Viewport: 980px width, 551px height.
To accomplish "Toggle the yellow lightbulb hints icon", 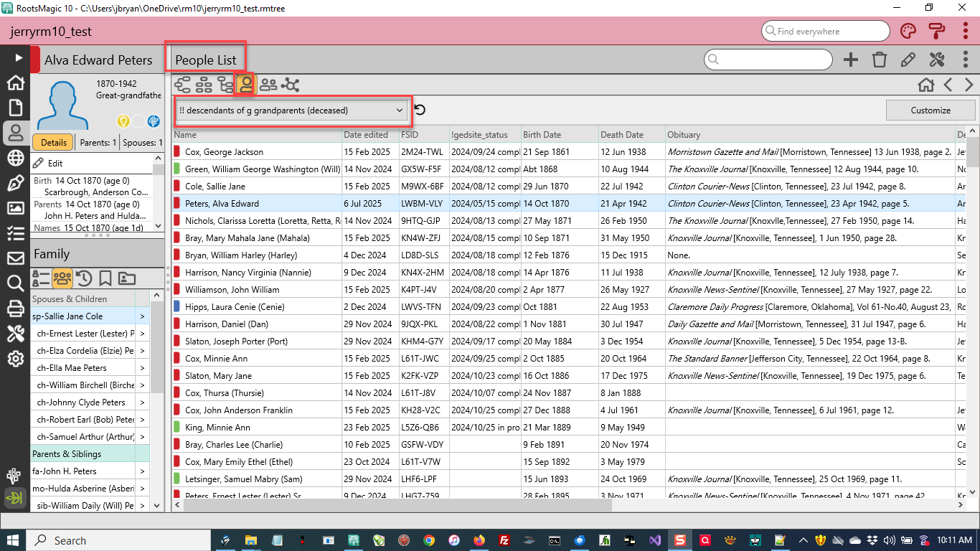I will tap(123, 121).
